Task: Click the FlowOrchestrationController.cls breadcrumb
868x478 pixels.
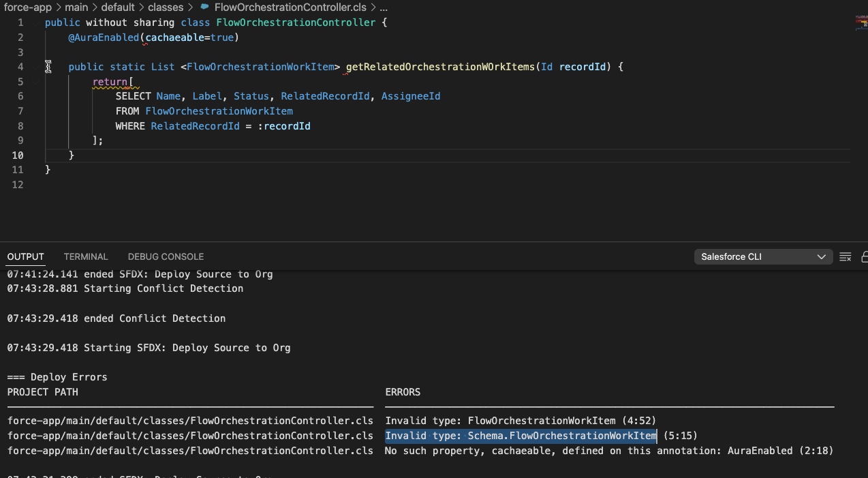Action: coord(290,8)
